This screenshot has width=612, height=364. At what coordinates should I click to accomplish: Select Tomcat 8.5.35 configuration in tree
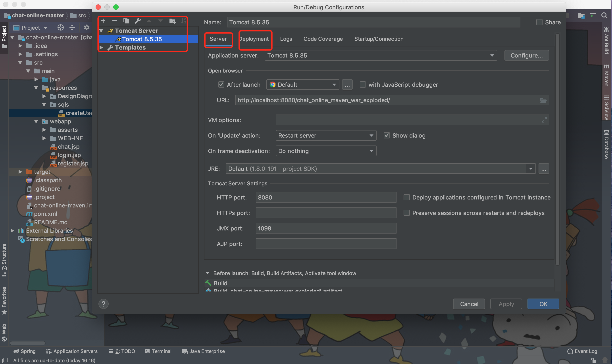coord(148,39)
